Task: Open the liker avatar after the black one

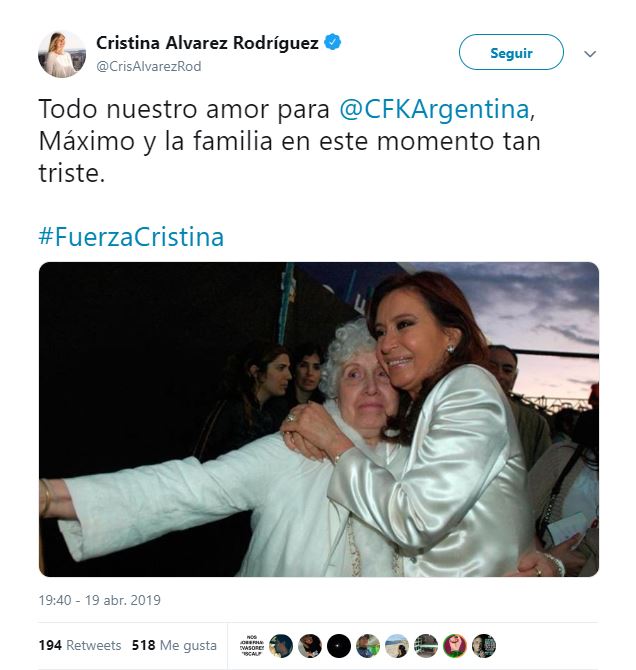Action: click(x=368, y=646)
